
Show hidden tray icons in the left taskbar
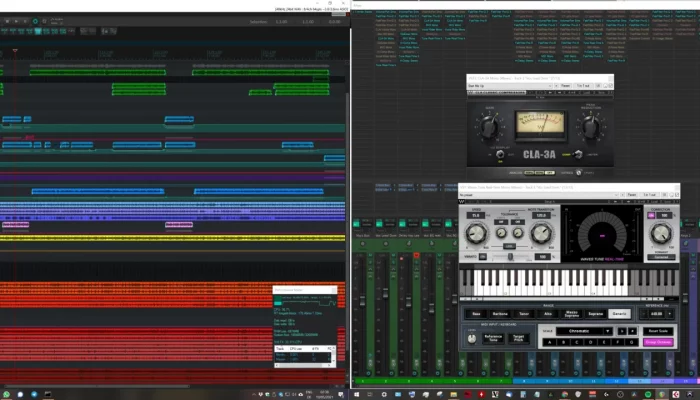pos(254,395)
